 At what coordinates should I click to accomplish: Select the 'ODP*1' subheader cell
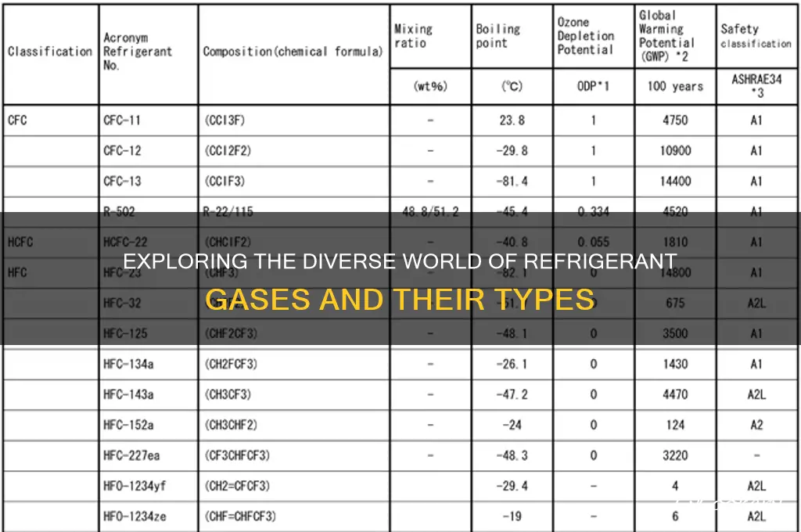pyautogui.click(x=593, y=86)
